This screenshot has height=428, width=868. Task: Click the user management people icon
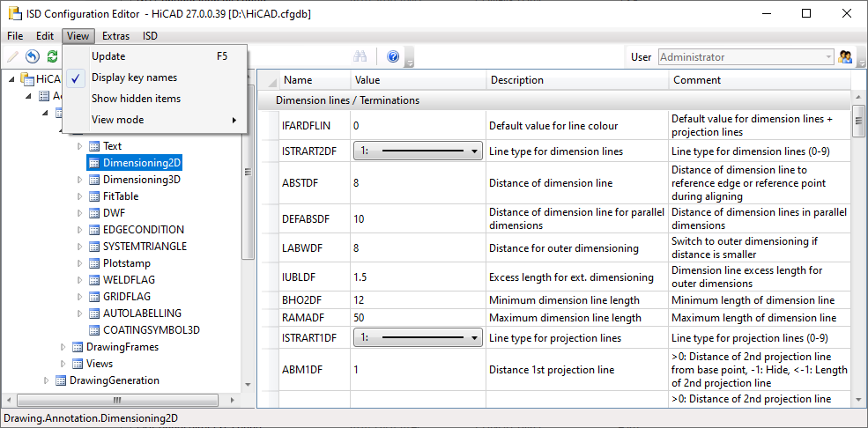coord(845,56)
